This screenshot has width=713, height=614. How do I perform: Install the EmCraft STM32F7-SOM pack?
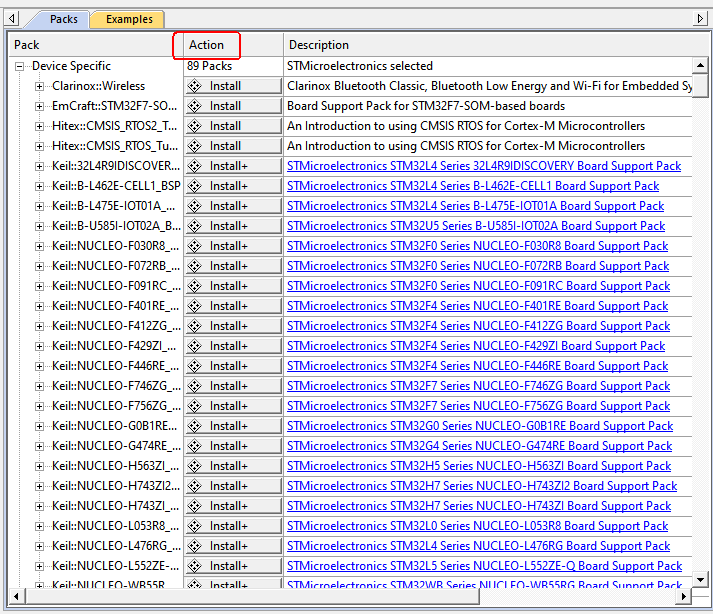pyautogui.click(x=234, y=106)
